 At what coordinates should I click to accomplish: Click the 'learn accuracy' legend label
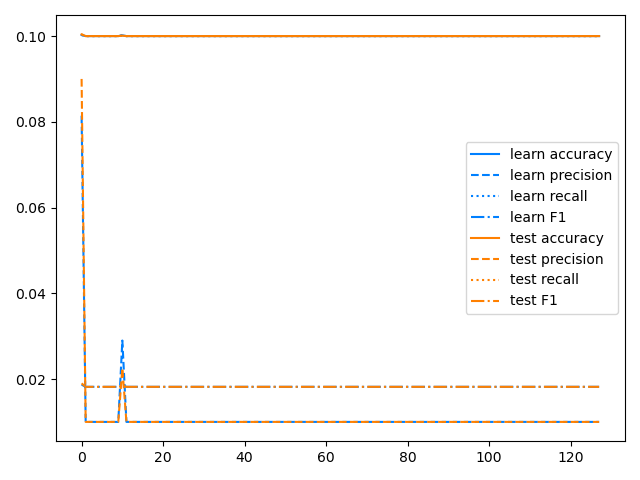[560, 154]
